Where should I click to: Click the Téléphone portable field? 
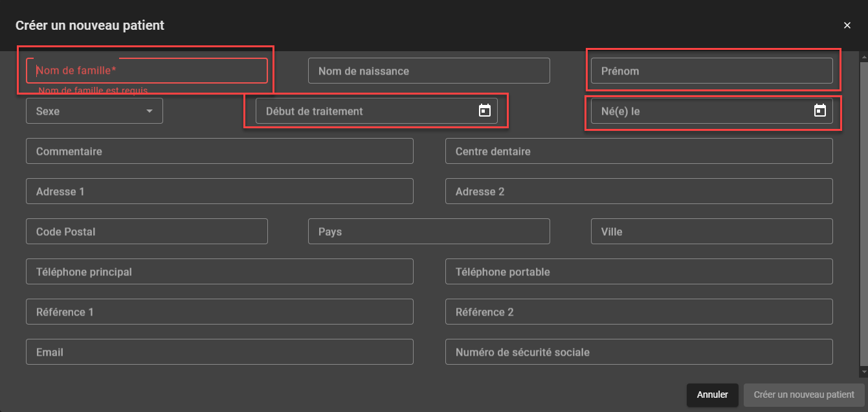point(638,271)
